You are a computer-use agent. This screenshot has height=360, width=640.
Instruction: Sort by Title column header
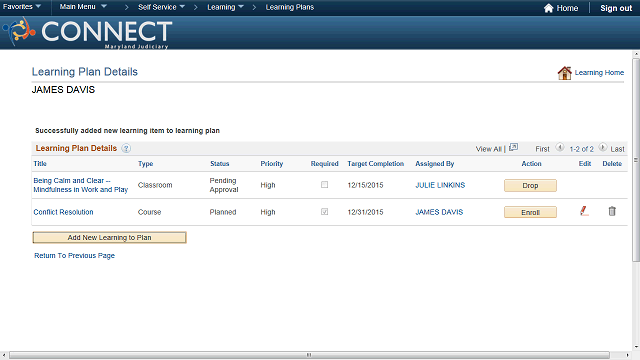point(40,164)
